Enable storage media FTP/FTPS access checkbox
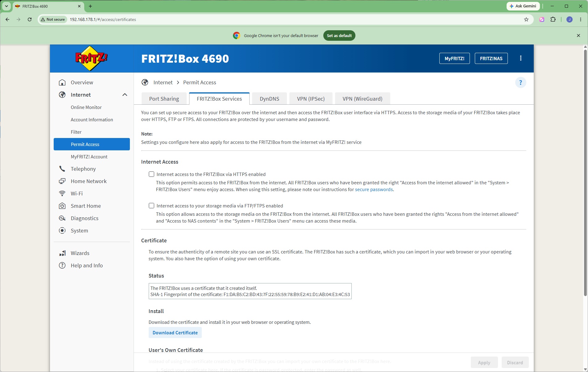Viewport: 588px width, 372px height. (x=151, y=206)
